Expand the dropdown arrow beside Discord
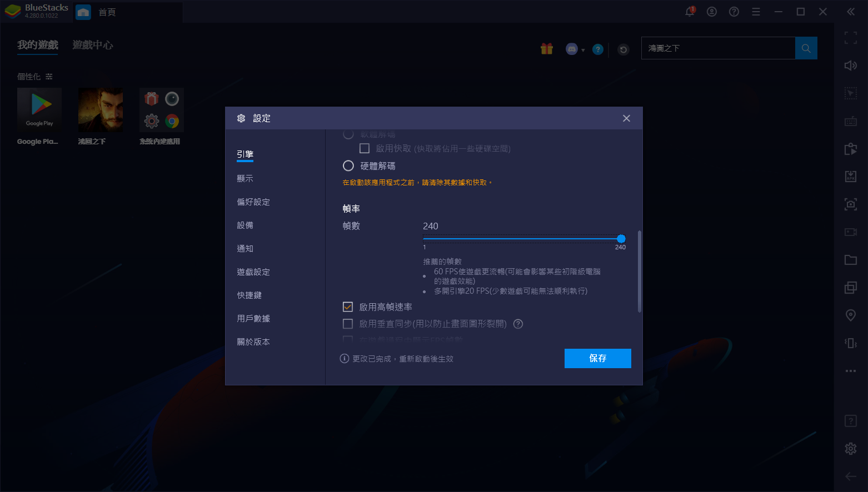This screenshot has width=868, height=492. (x=583, y=50)
